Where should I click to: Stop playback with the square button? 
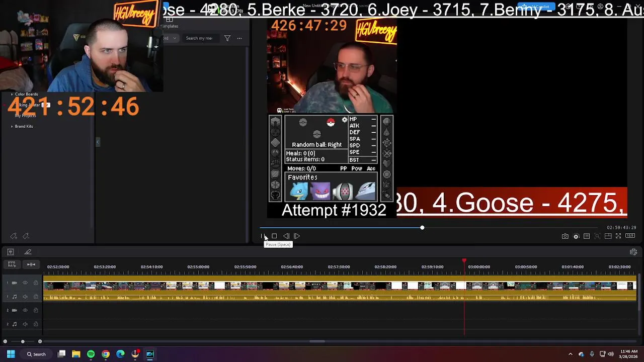coord(274,236)
